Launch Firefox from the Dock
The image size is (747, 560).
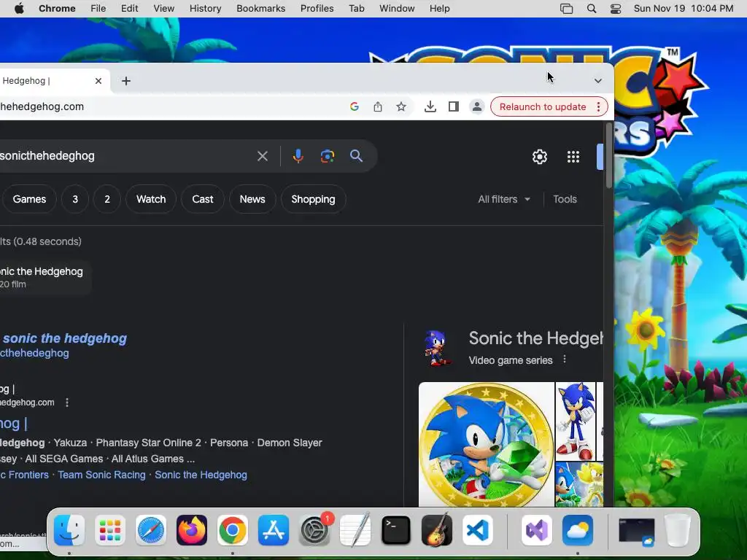click(x=192, y=530)
